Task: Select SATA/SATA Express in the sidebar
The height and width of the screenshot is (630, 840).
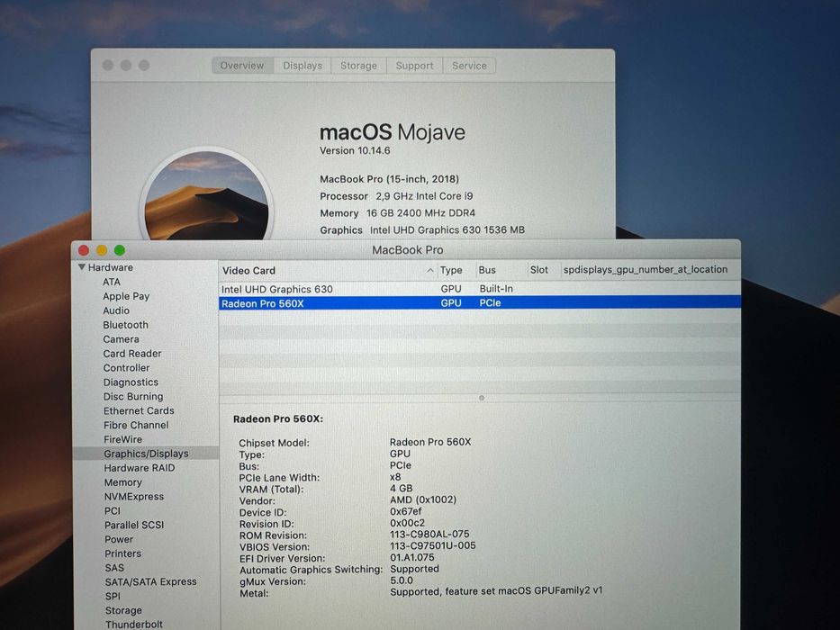Action: click(150, 581)
